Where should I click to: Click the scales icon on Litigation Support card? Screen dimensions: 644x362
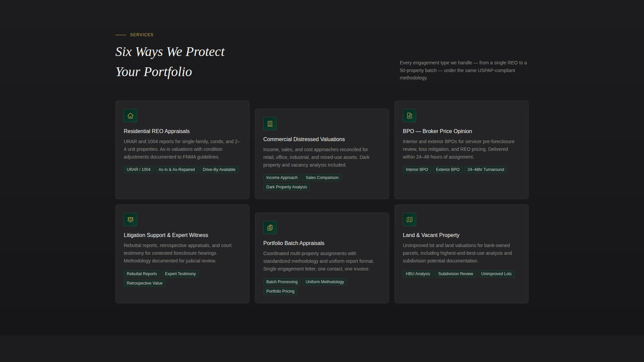[130, 220]
